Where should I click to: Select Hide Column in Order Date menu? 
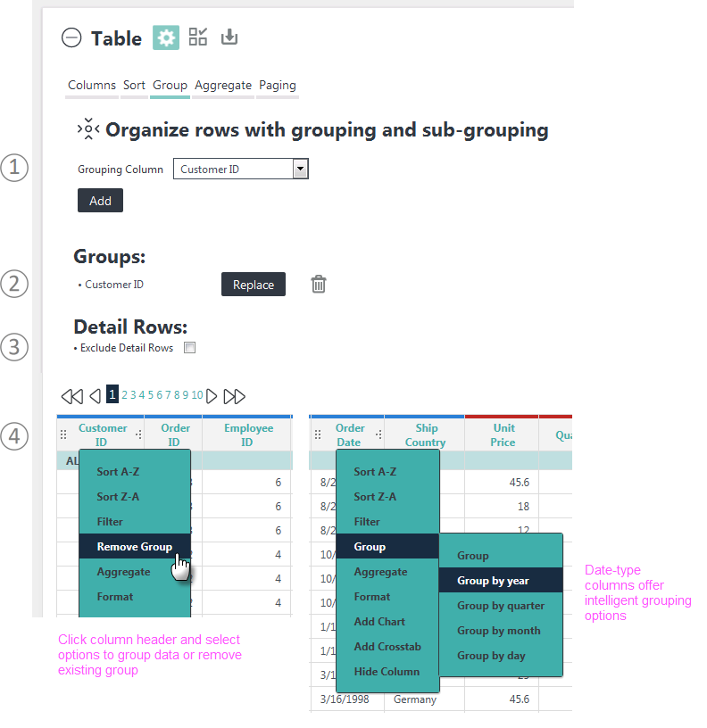tap(387, 672)
